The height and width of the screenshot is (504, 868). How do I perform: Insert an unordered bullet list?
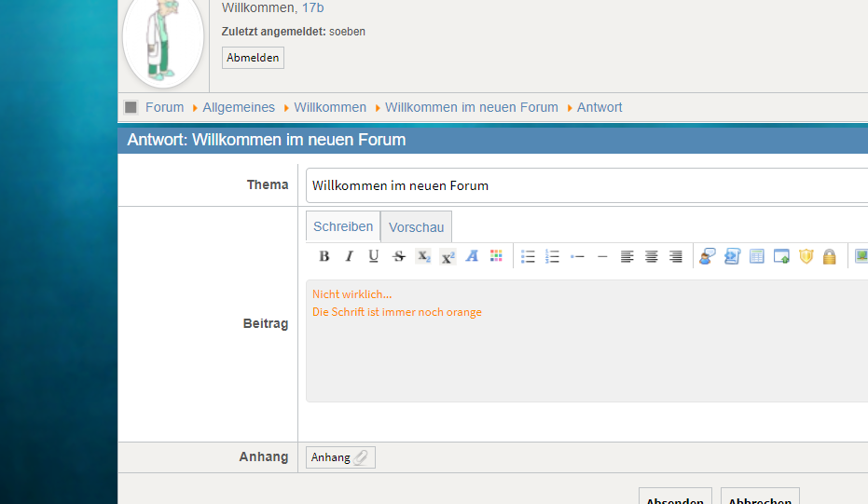point(528,256)
